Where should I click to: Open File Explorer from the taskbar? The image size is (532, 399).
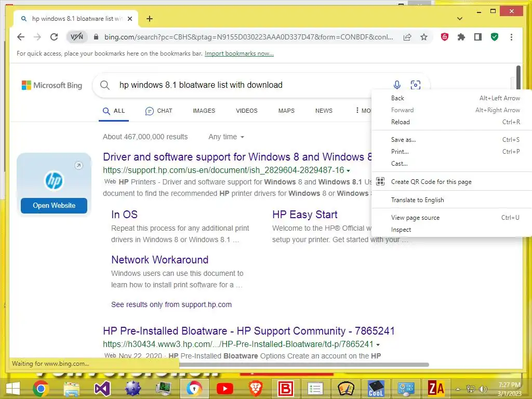click(72, 389)
